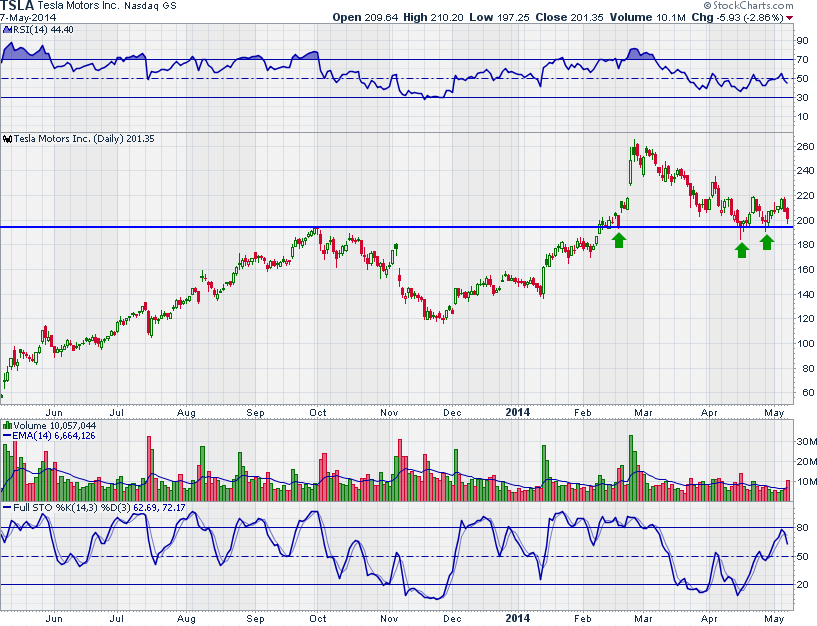This screenshot has height=626, width=817.
Task: Click the 90 label on the RSI axis
Action: 802,41
